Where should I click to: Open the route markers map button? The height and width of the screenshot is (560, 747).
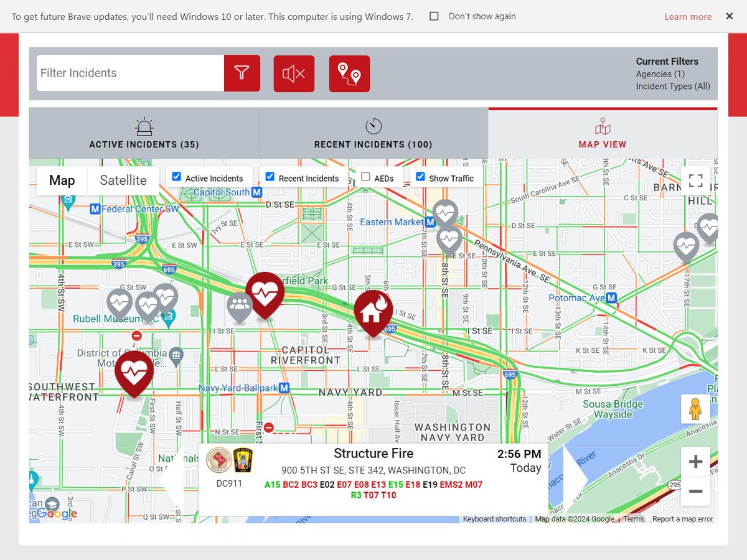[x=349, y=73]
